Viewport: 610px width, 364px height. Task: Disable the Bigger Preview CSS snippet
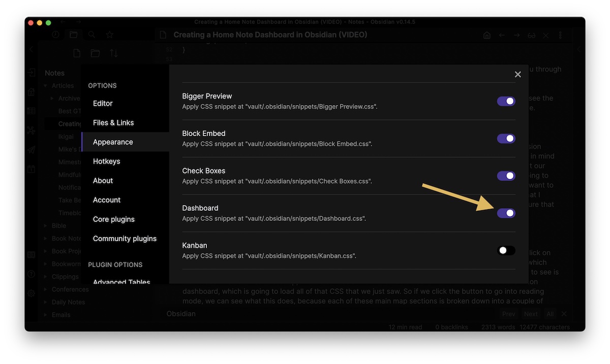tap(506, 101)
